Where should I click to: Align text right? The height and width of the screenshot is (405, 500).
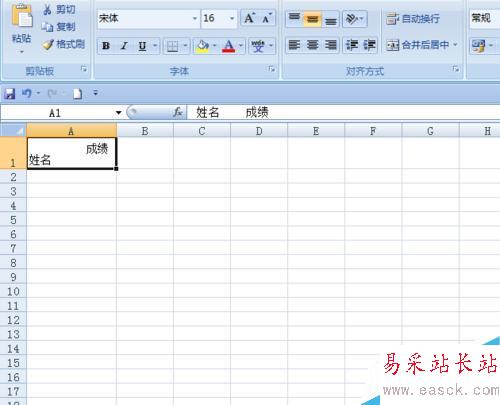(330, 45)
